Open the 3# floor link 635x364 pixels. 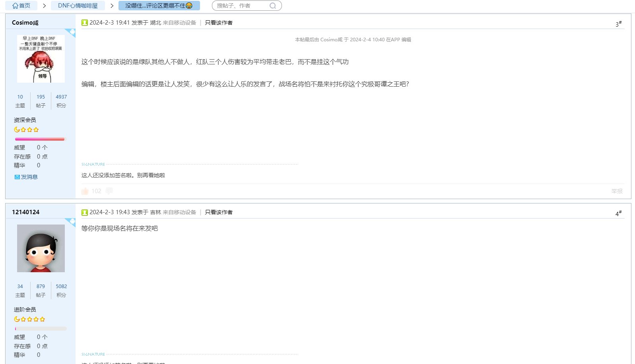(x=619, y=24)
